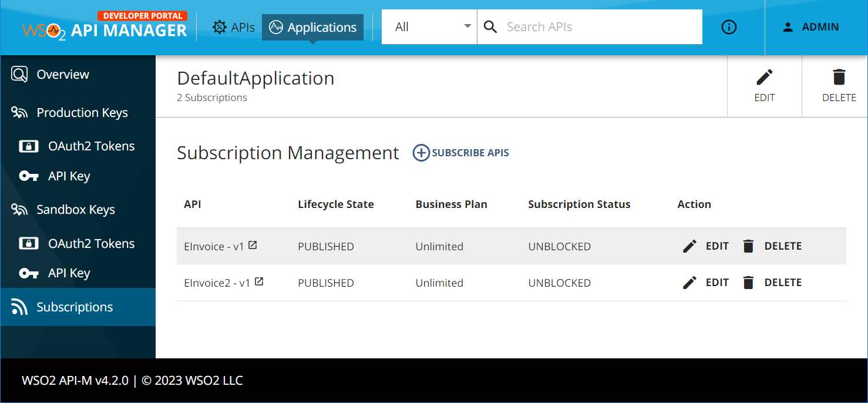Delete the EInvoice - v1 subscription

pos(772,246)
